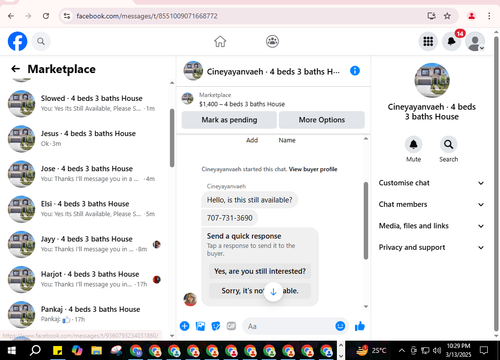Click large listing thumbnail in right panel
Viewport: 500px width, 360px height.
[432, 80]
